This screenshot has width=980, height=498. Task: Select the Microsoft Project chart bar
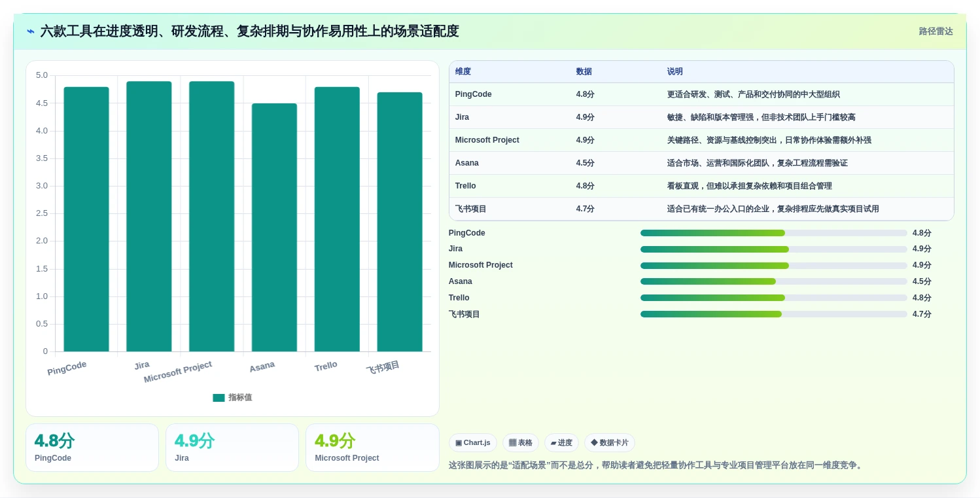(211, 217)
